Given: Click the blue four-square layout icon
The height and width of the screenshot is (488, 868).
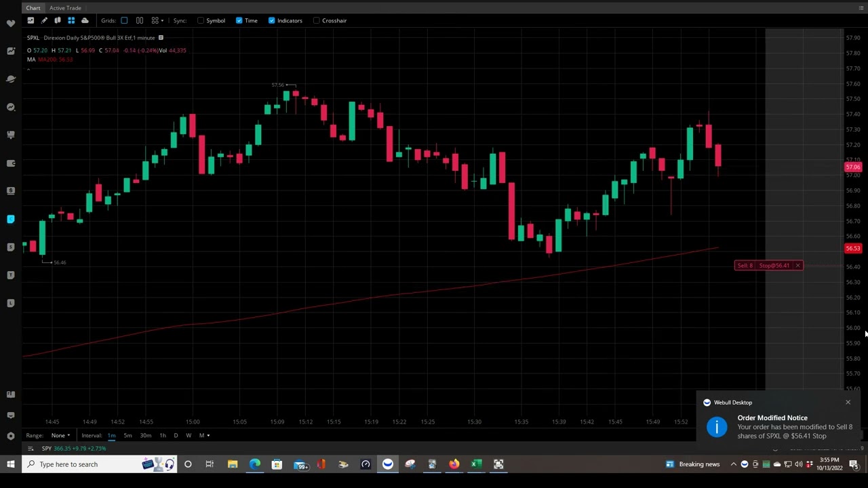Looking at the screenshot, I should [x=71, y=20].
